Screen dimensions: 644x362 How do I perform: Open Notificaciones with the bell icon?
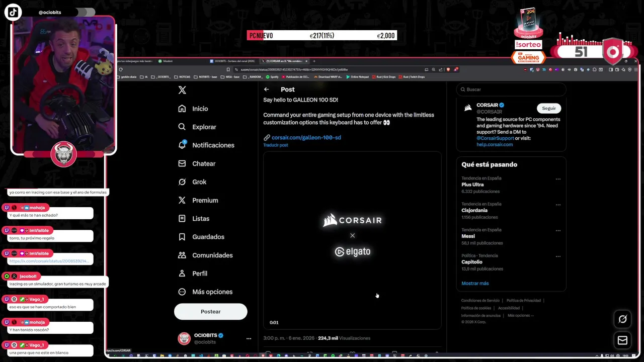tap(206, 145)
